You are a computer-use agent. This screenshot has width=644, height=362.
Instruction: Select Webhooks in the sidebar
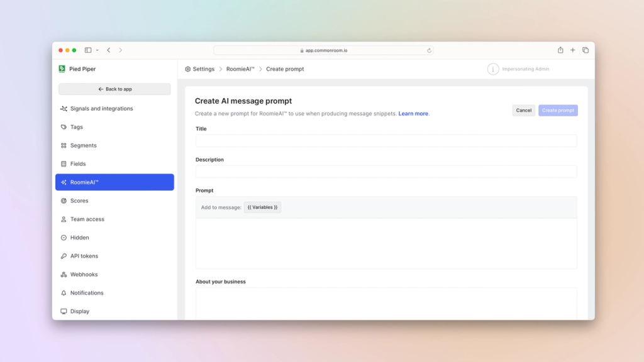coord(114,275)
